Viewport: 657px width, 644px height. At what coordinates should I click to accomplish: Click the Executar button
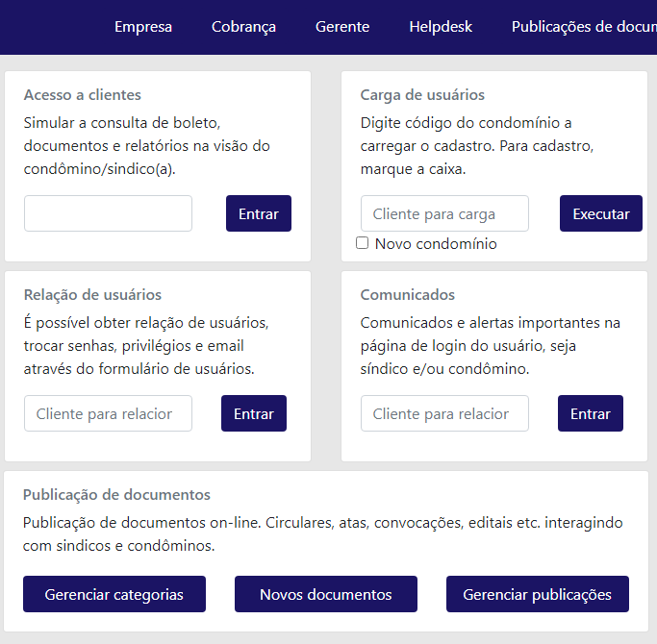(x=600, y=213)
